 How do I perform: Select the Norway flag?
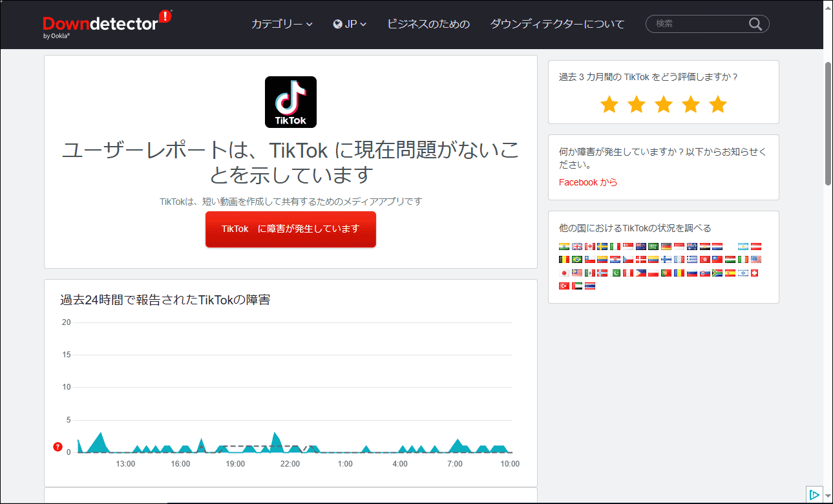[602, 273]
